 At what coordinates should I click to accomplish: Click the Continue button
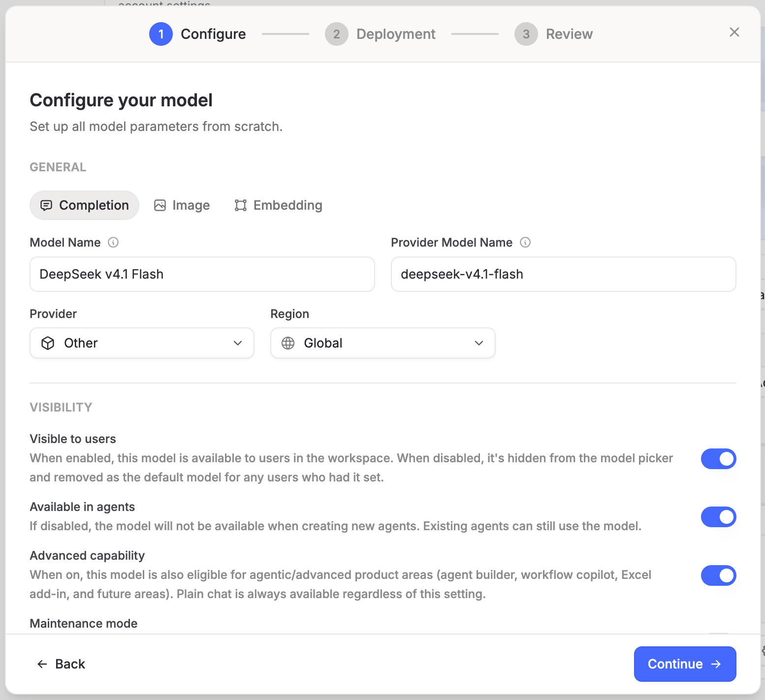coord(685,664)
